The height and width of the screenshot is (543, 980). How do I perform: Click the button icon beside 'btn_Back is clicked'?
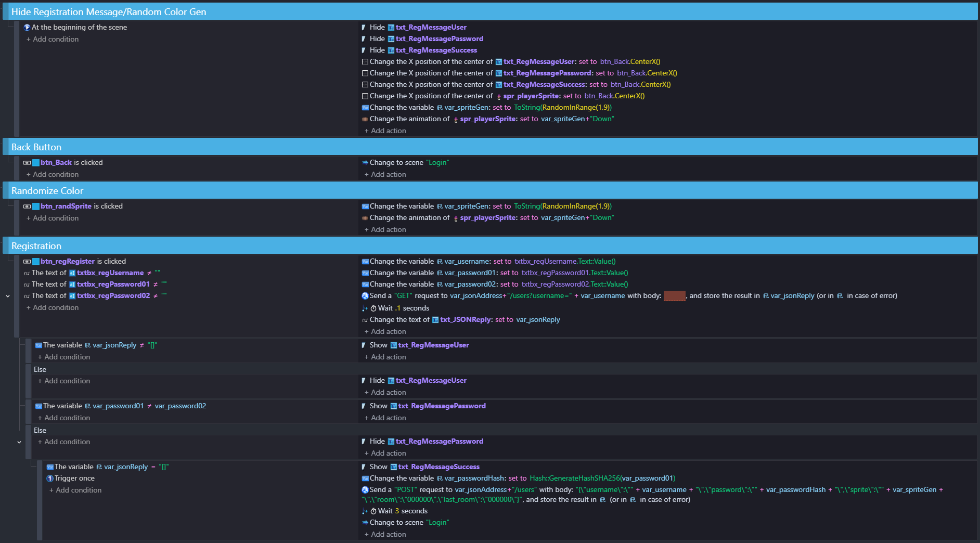click(27, 163)
